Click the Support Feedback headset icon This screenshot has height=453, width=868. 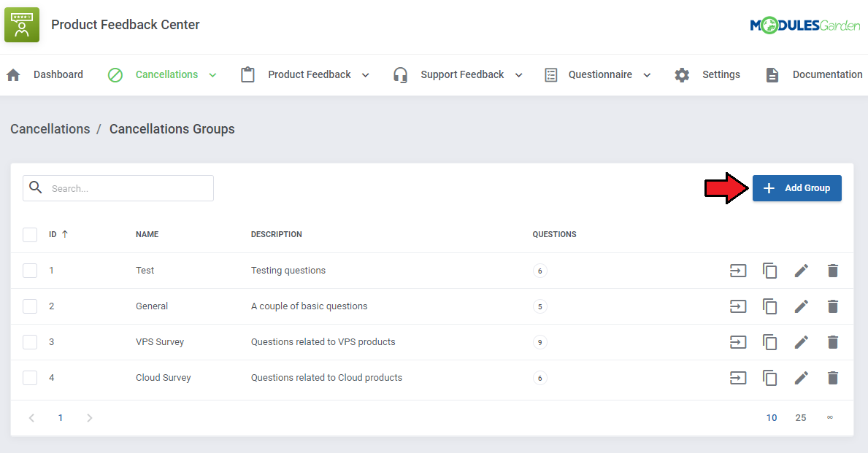tap(400, 74)
